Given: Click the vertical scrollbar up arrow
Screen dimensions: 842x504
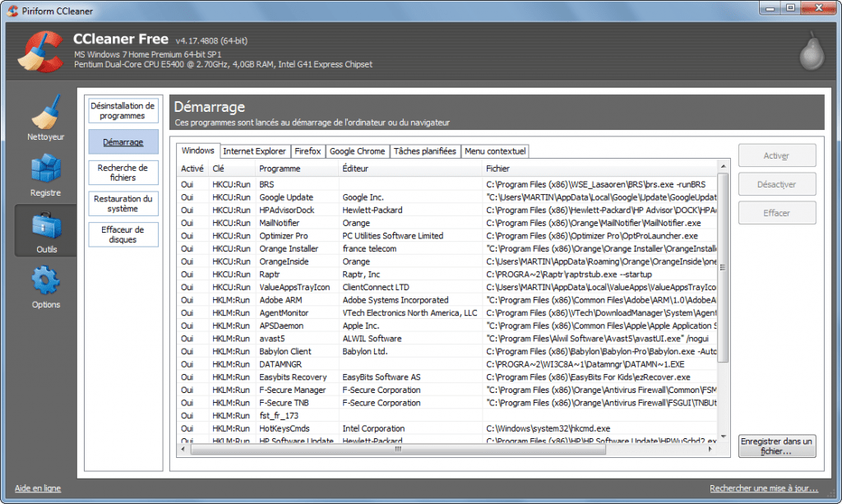Looking at the screenshot, I should point(724,166).
